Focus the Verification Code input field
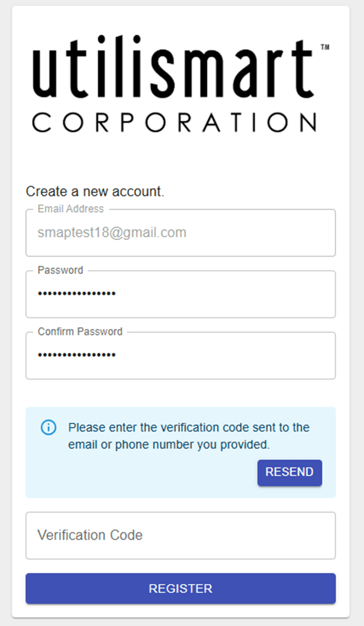Viewport: 364px width, 626px height. point(181,535)
